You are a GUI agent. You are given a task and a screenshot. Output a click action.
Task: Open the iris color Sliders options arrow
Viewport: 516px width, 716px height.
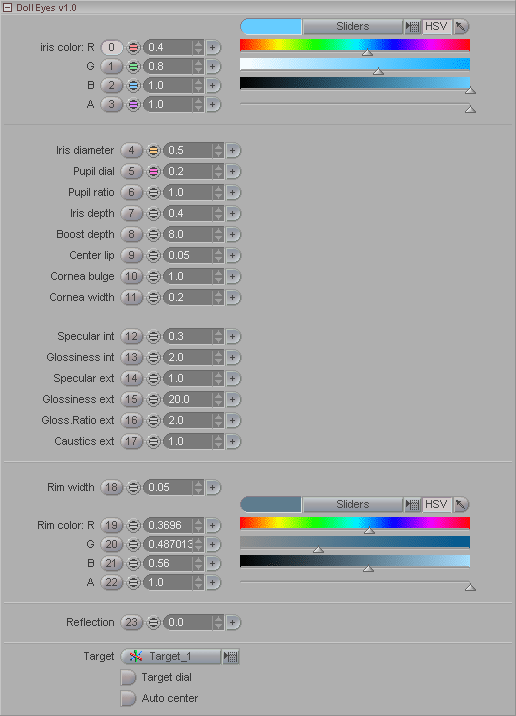pos(412,27)
